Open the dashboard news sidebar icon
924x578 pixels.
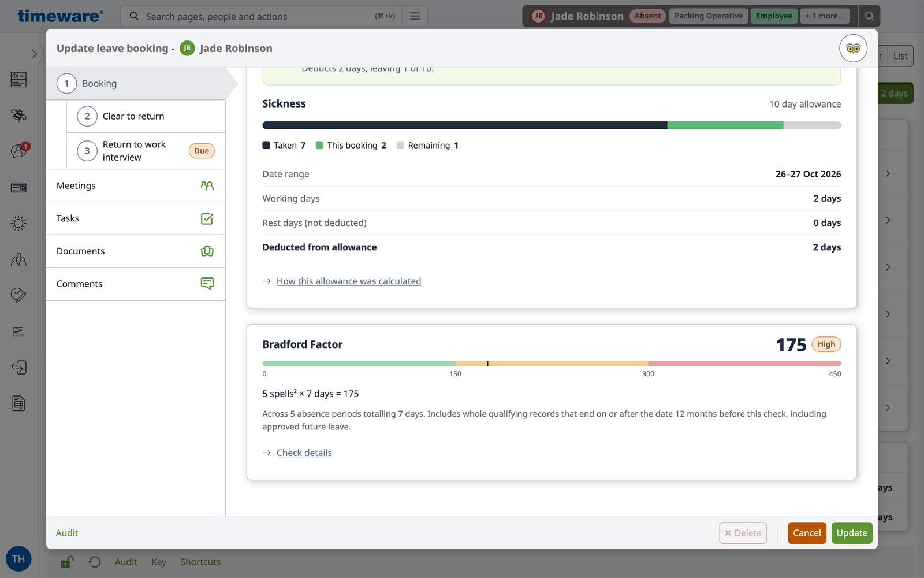point(18,80)
